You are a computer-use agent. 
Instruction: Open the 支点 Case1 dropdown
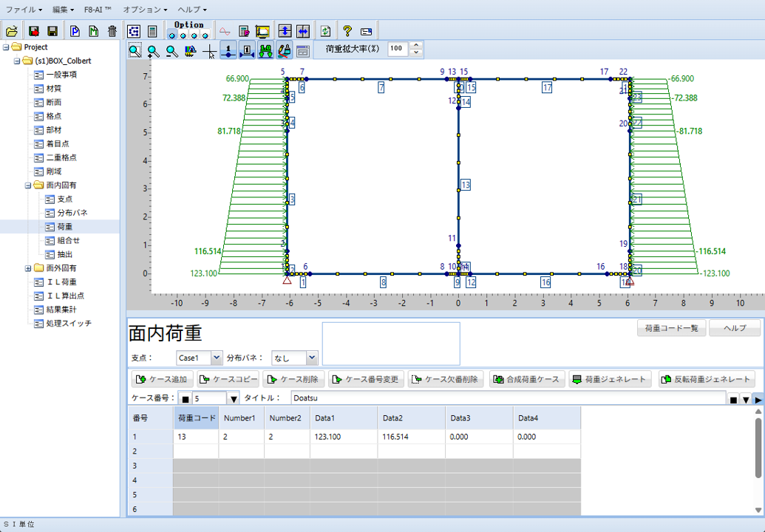(216, 358)
